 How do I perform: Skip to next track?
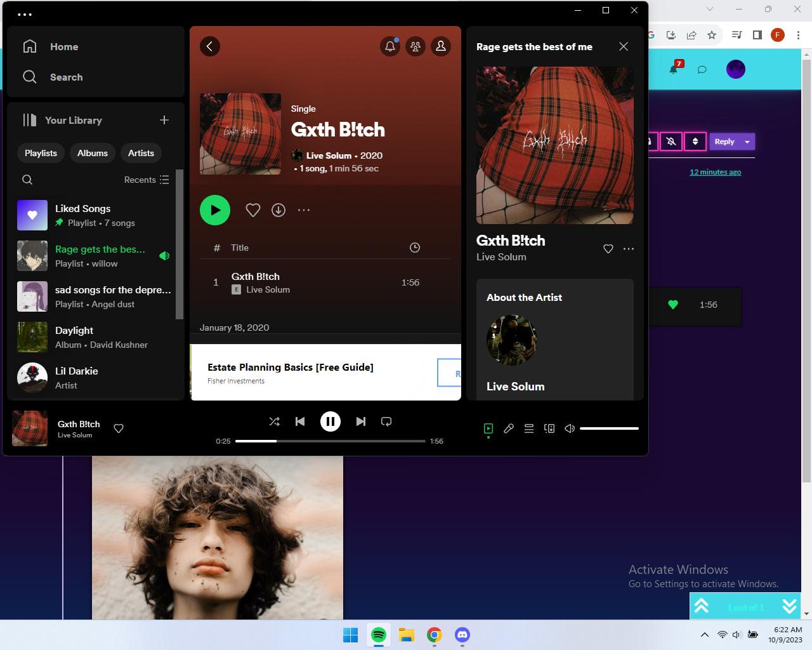click(x=361, y=421)
